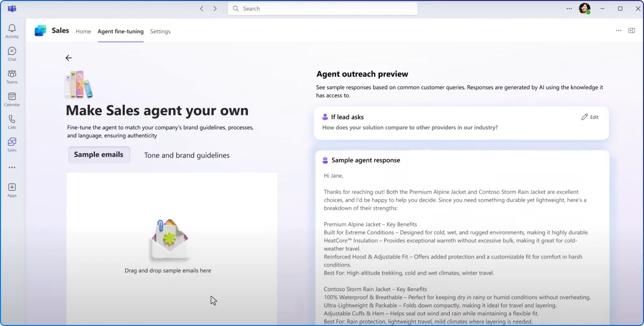644x326 pixels.
Task: Click the Best For: High-altitude trekking line
Action: pyautogui.click(x=409, y=273)
